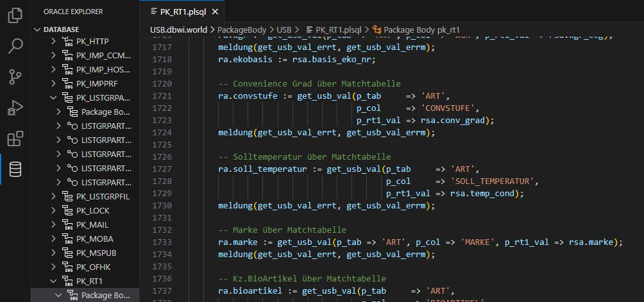Open the Source Control view
Viewport: 644px width, 302px height.
[x=15, y=77]
